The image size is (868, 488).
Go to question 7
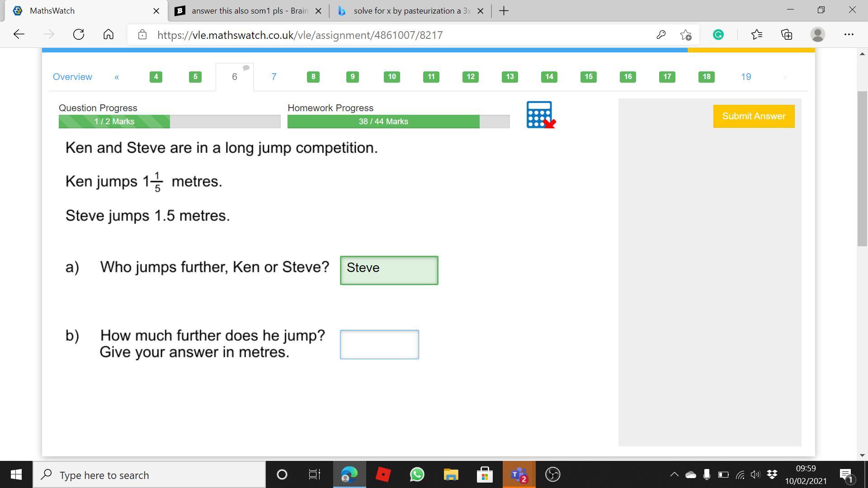point(274,77)
